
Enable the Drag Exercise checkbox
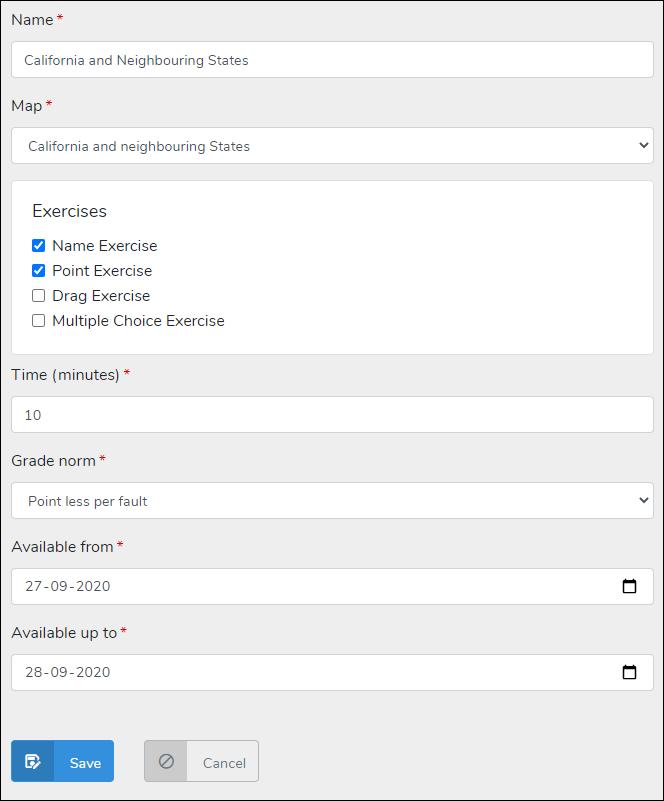pos(39,296)
